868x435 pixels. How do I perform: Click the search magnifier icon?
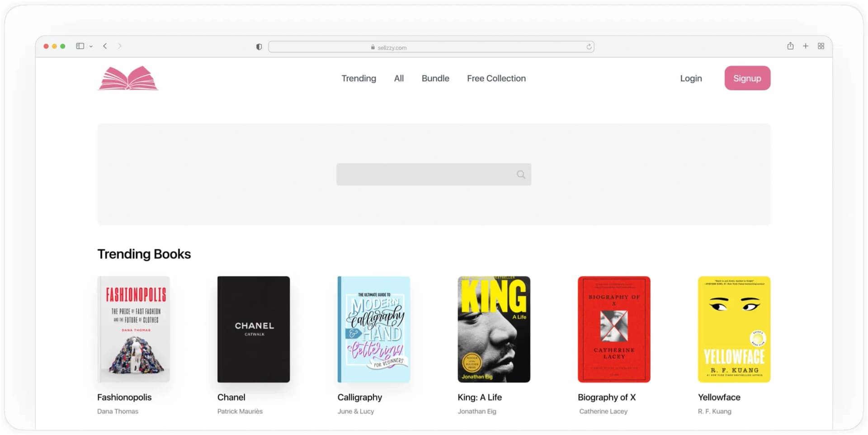tap(520, 175)
